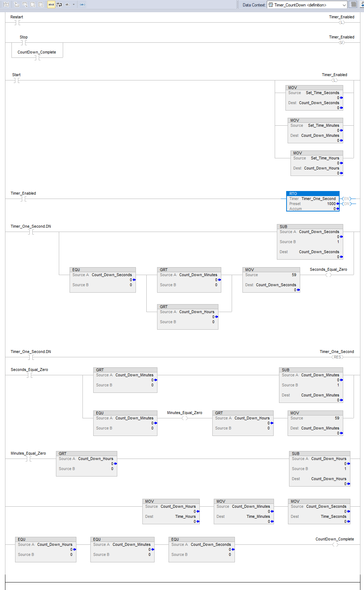Open the Data Context dropdown
The image size is (364, 590).
click(344, 5)
